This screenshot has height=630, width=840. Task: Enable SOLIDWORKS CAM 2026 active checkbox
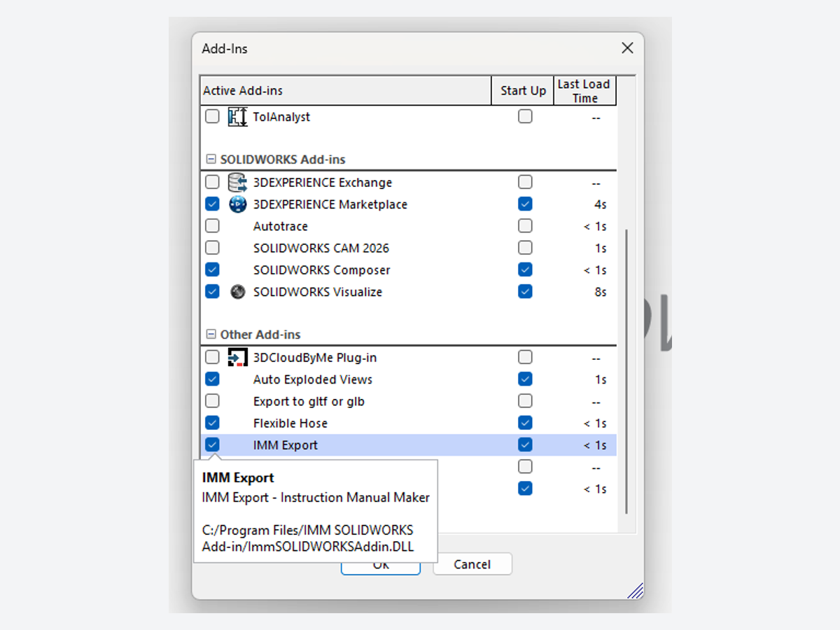(212, 248)
